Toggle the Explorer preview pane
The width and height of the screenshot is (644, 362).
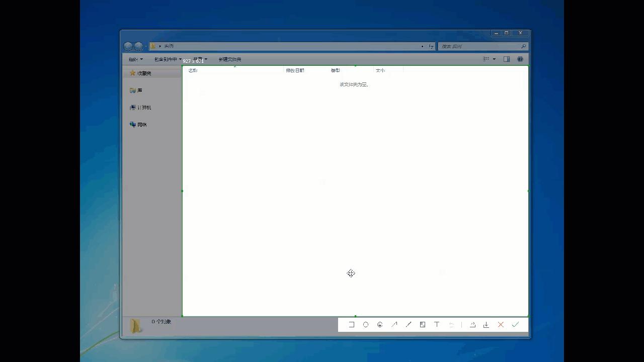tap(507, 59)
